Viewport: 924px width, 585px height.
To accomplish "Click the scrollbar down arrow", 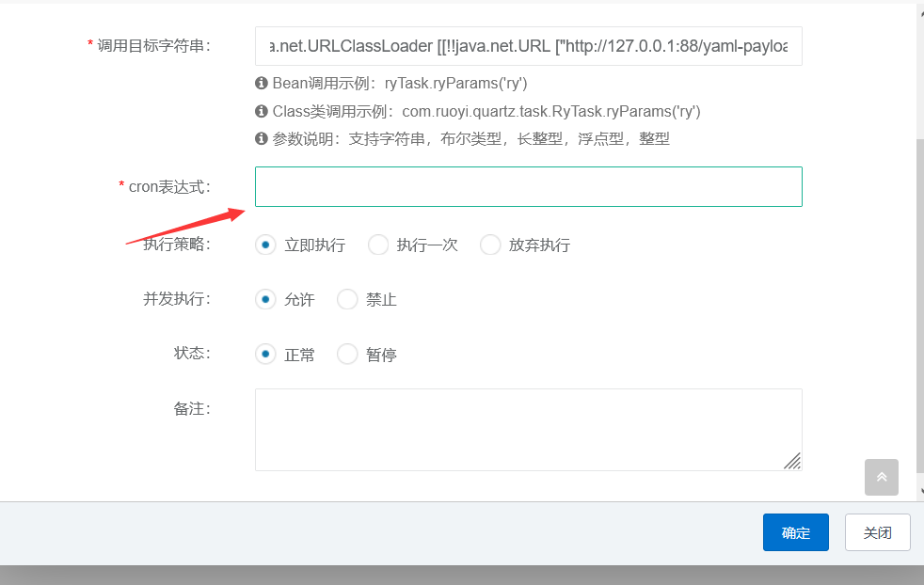I will (x=921, y=491).
